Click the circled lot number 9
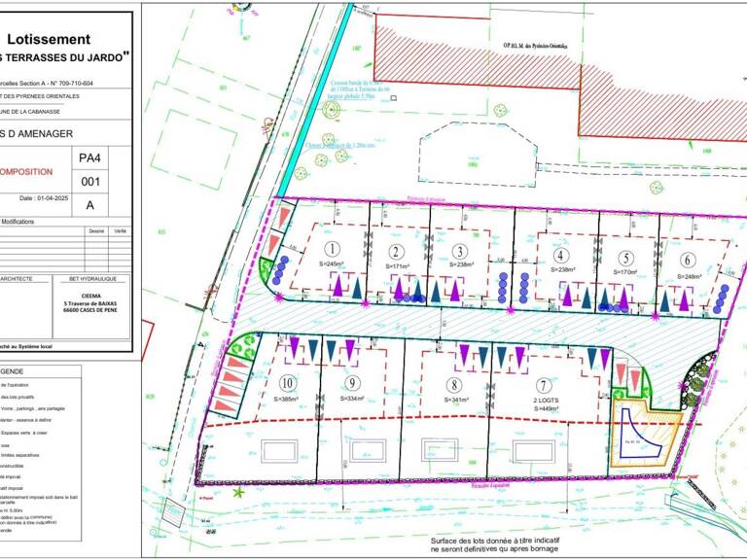The height and width of the screenshot is (560, 747). [x=352, y=383]
